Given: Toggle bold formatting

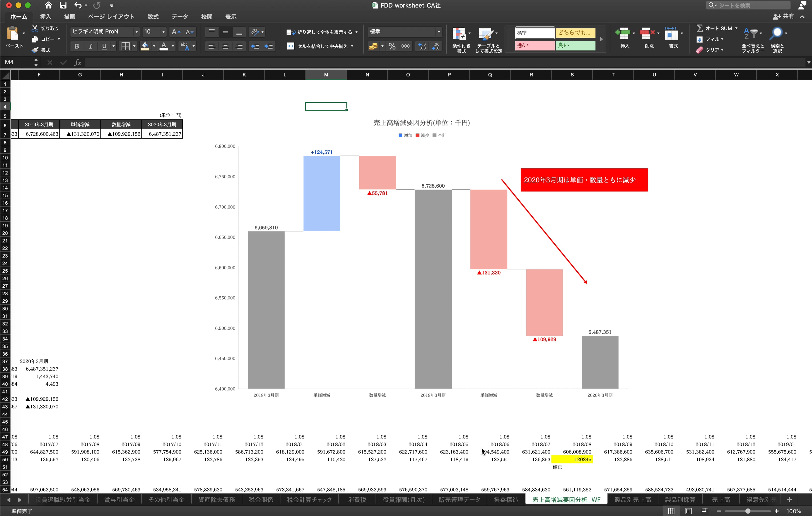Looking at the screenshot, I should click(x=77, y=46).
